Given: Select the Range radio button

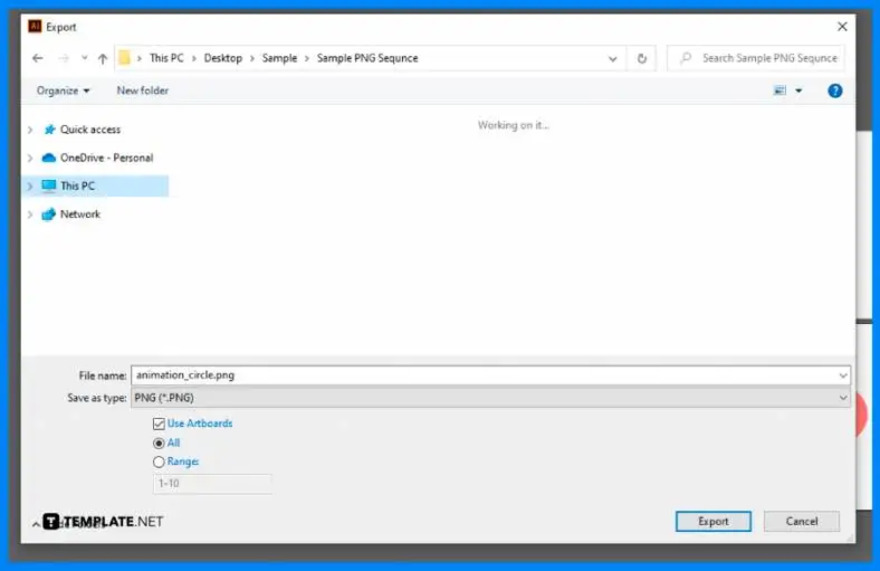Looking at the screenshot, I should [159, 462].
